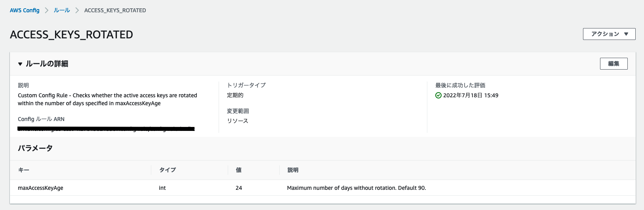Click the second breadcrumb chevron separator
The image size is (644, 210).
coord(77,10)
